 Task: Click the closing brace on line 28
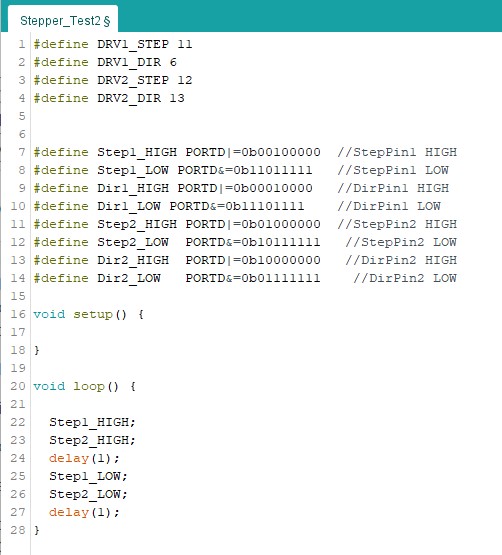click(x=36, y=530)
